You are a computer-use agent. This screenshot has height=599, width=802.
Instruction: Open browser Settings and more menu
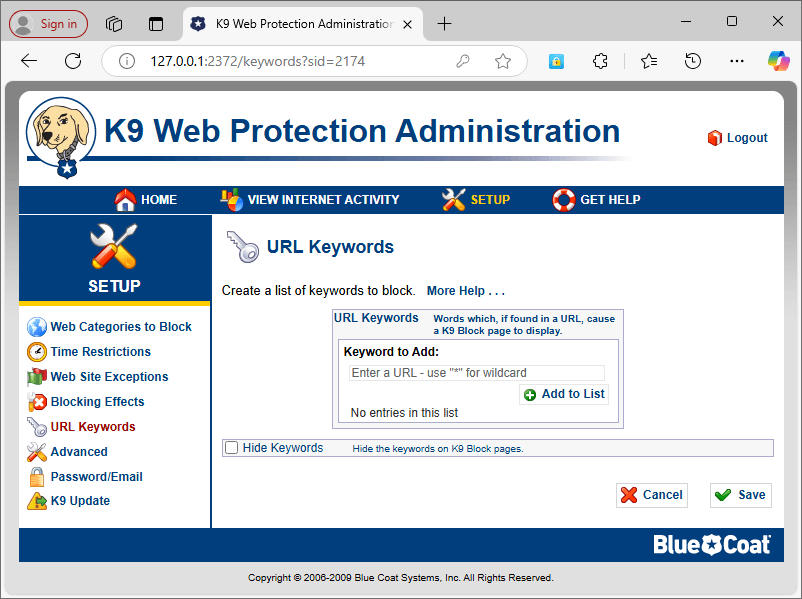pos(737,61)
